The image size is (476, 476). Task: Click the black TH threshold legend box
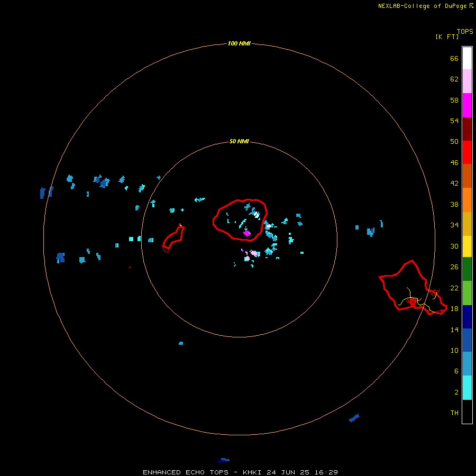click(467, 411)
